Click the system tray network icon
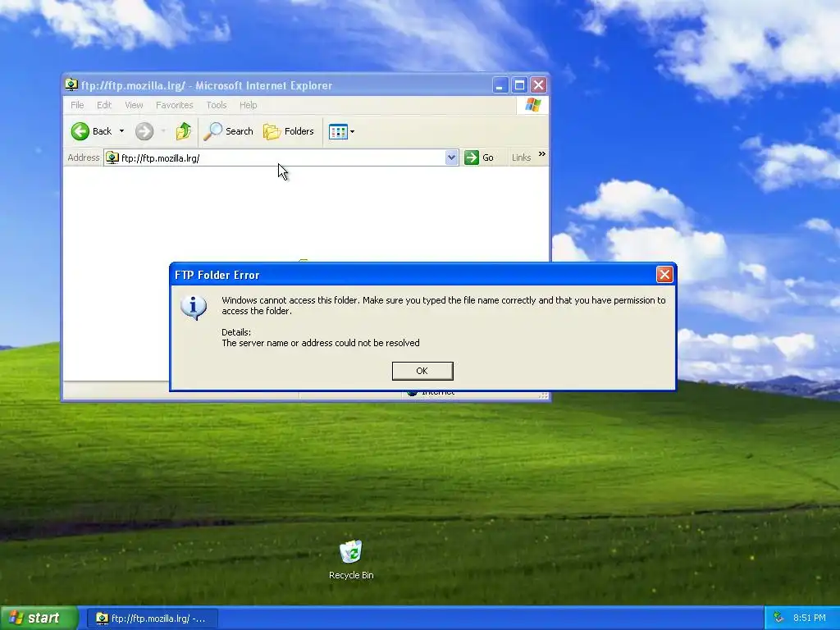 pos(778,618)
